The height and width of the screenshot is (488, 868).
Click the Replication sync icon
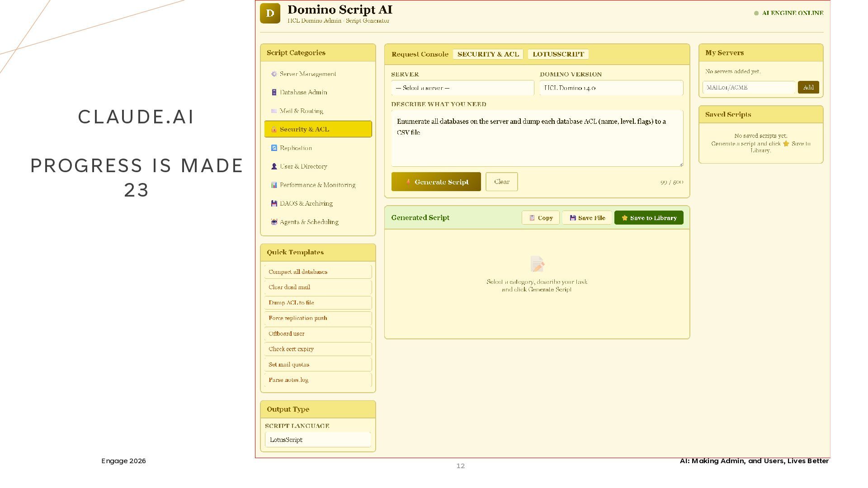coord(274,148)
